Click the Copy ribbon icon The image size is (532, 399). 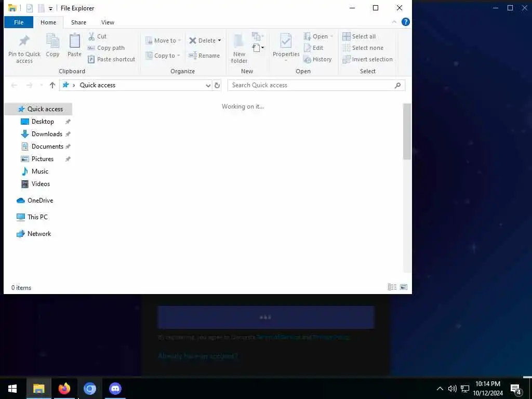pyautogui.click(x=52, y=45)
